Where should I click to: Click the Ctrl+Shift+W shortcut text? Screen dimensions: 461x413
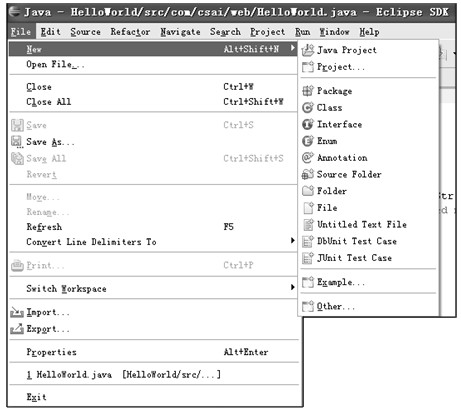point(253,101)
